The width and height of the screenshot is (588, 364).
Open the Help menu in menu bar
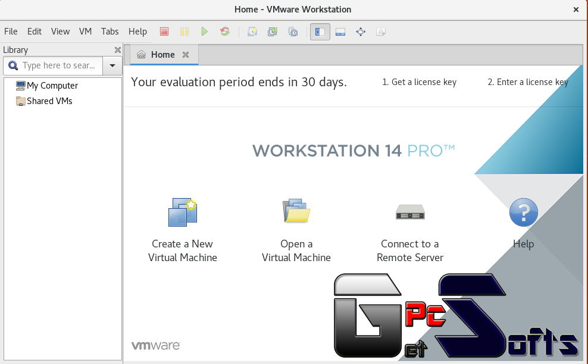pyautogui.click(x=137, y=32)
